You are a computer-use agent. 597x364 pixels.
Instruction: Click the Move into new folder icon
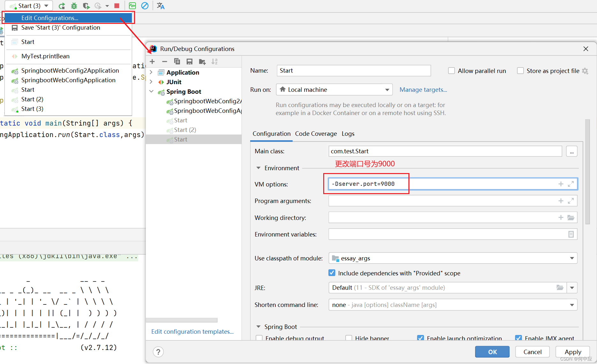pyautogui.click(x=202, y=62)
